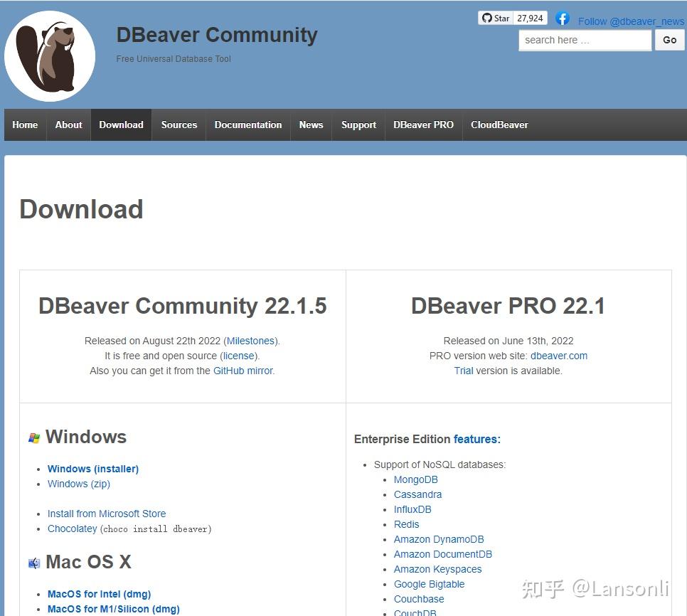Click 'Released on June 13th, 2022' text
Viewport: 687px width, 616px height.
508,341
